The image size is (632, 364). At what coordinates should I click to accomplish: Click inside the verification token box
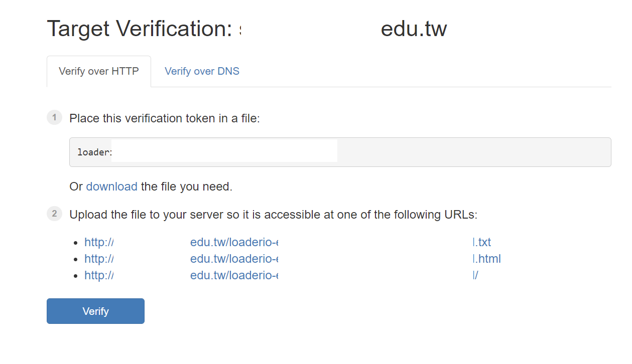pyautogui.click(x=452, y=152)
